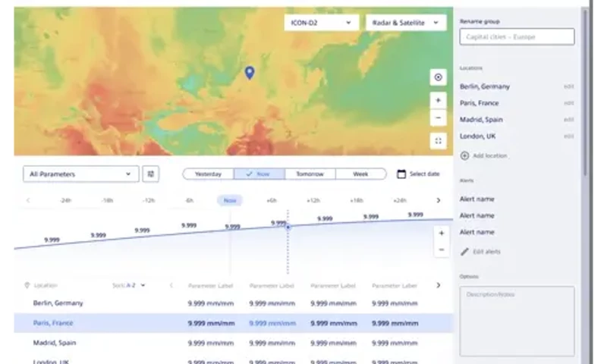Click the sidebar vertical scrollbar

tap(585, 93)
